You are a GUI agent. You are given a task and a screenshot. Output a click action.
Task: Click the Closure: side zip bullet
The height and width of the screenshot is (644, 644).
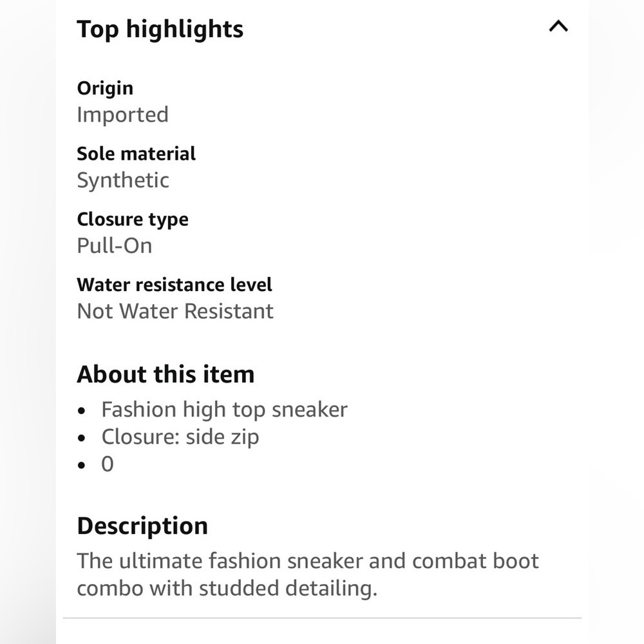(x=180, y=437)
